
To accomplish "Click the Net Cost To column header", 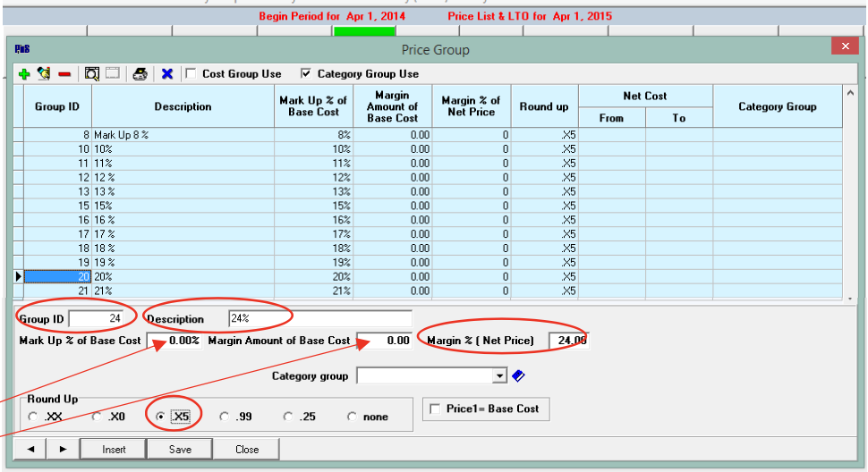I will (678, 118).
